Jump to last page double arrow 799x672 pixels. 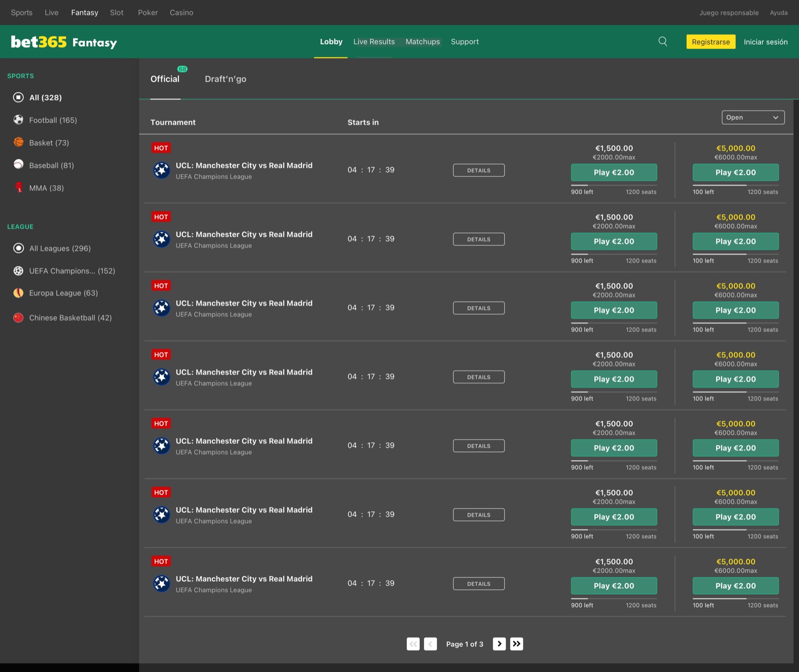click(517, 644)
